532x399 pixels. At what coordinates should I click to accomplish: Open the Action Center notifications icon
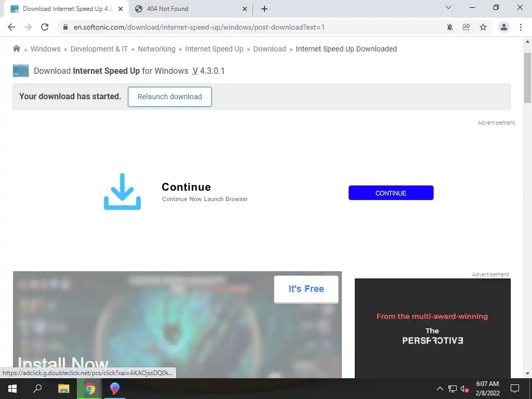point(515,389)
